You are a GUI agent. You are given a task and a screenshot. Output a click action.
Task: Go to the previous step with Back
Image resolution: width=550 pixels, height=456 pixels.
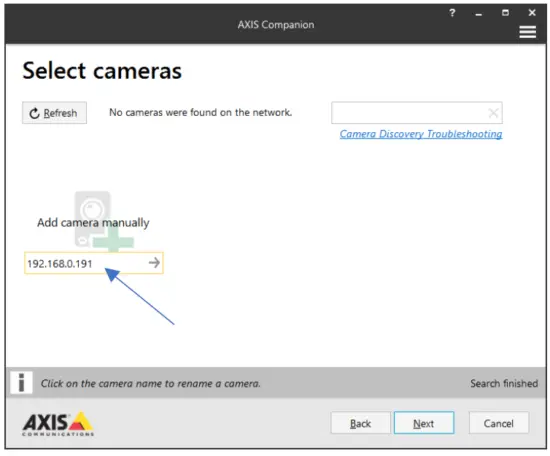coord(360,423)
